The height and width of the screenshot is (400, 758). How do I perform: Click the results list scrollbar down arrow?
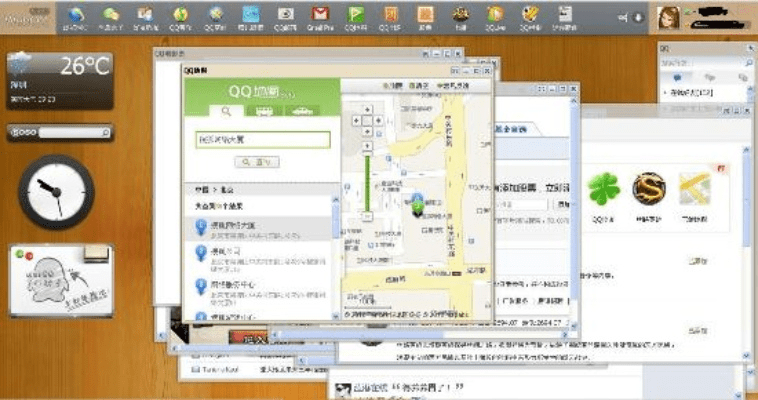point(336,316)
